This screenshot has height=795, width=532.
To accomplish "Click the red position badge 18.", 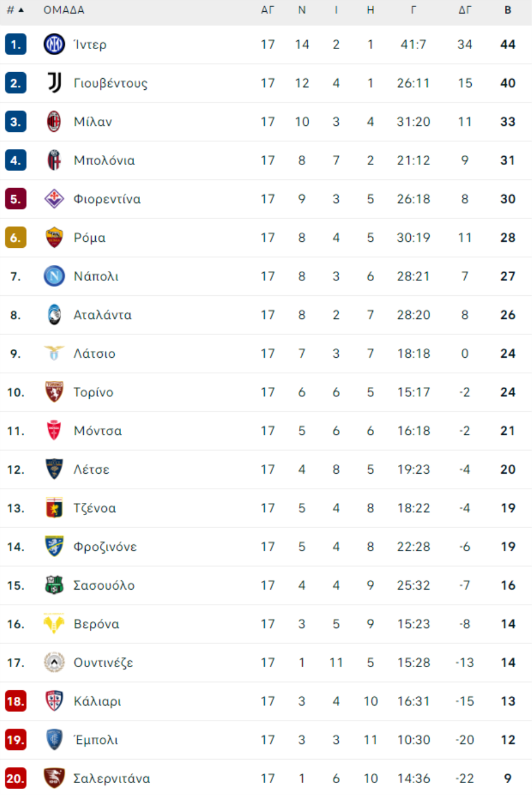I will point(15,701).
